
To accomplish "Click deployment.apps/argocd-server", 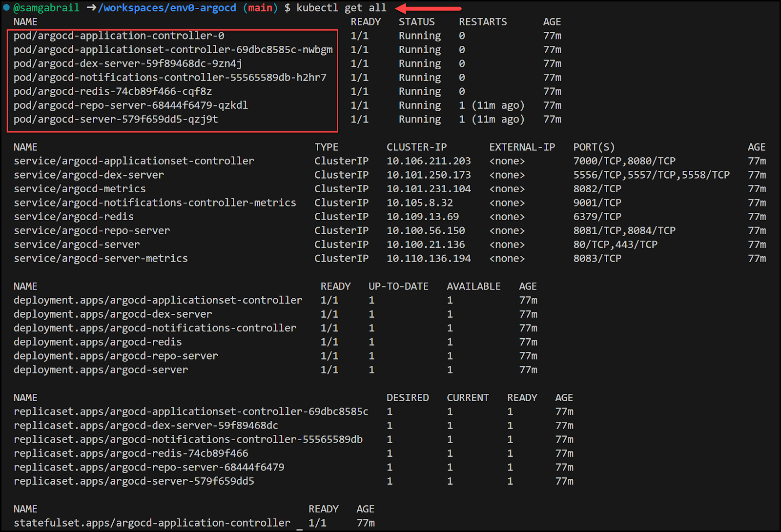I will (x=101, y=370).
